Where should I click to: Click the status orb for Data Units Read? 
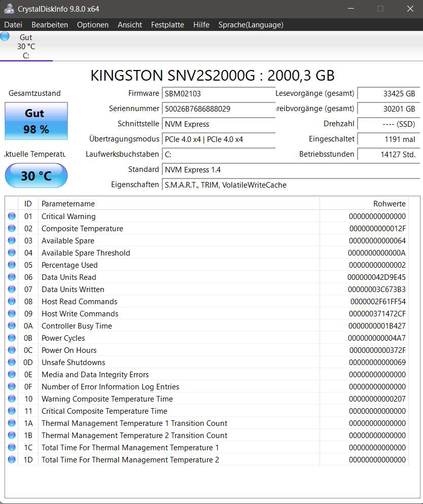pos(12,277)
